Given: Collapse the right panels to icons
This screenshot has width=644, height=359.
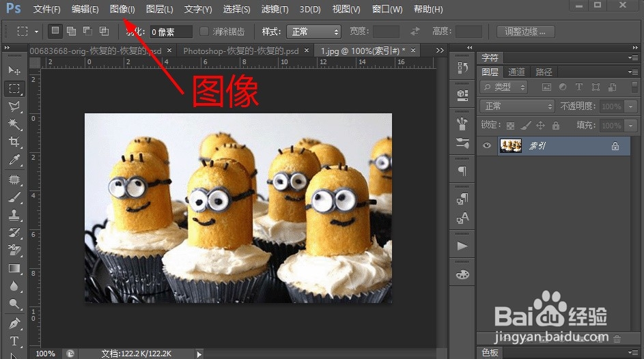Looking at the screenshot, I should [x=635, y=48].
